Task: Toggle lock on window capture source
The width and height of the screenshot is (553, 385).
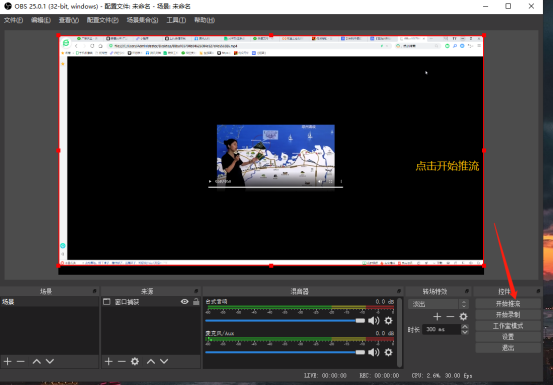Action: point(196,301)
